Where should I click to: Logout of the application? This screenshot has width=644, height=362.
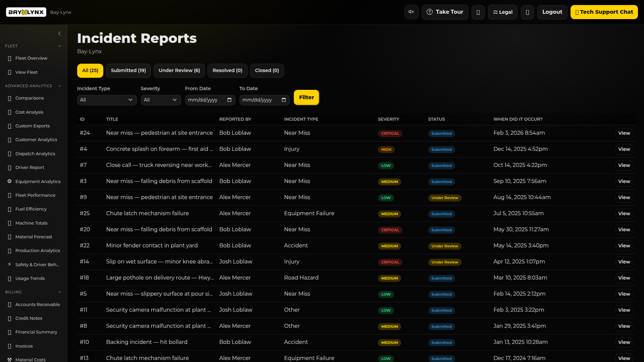pos(552,12)
